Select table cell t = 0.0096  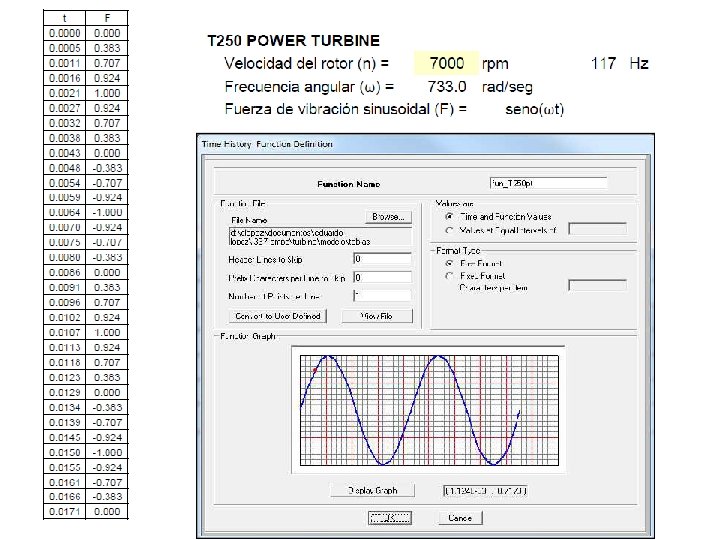64,302
